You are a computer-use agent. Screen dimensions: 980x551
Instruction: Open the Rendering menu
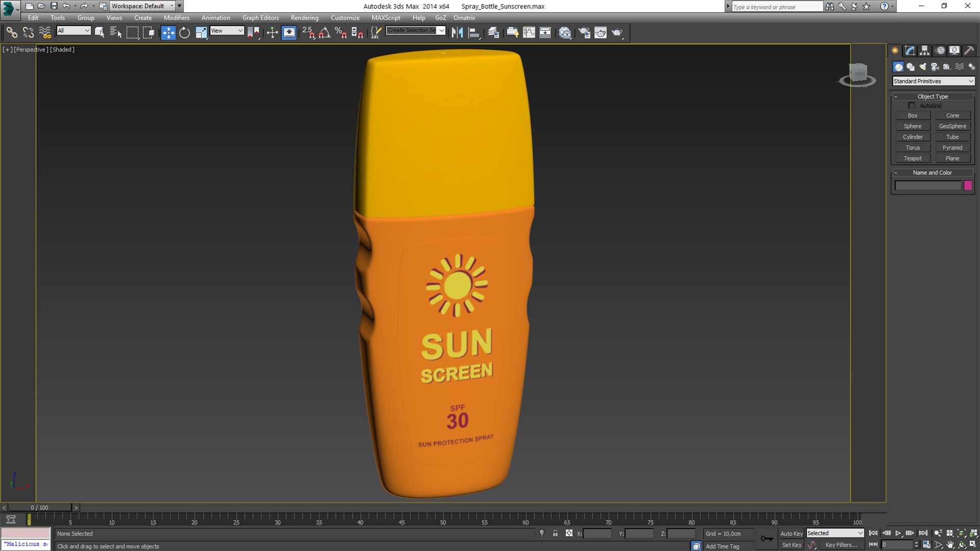point(305,18)
